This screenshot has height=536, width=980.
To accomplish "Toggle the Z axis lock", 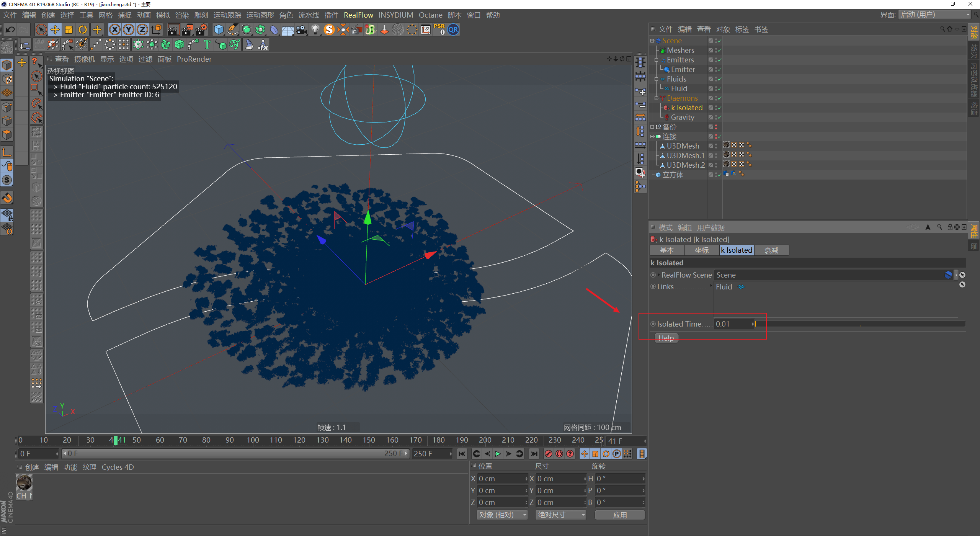I will 142,29.
